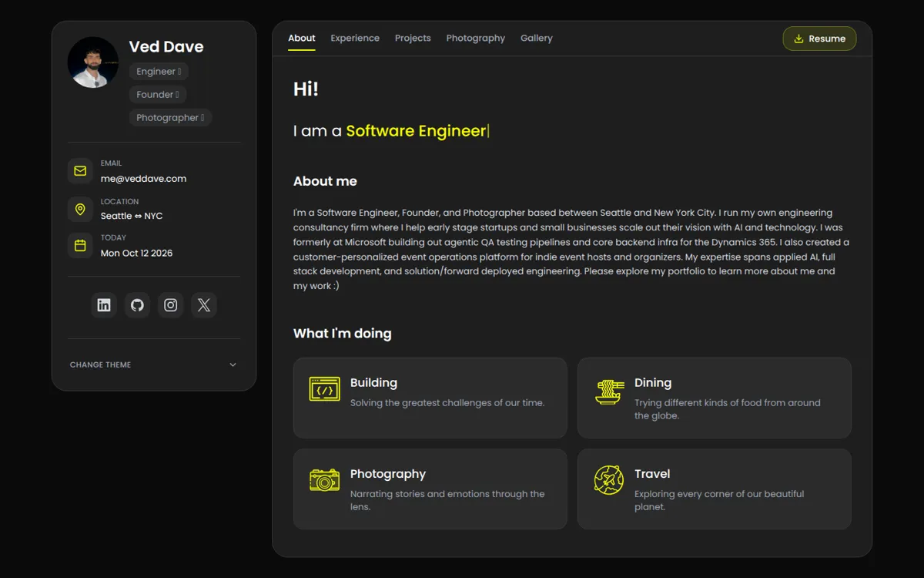
Task: Click the Dining card title
Action: (x=653, y=383)
